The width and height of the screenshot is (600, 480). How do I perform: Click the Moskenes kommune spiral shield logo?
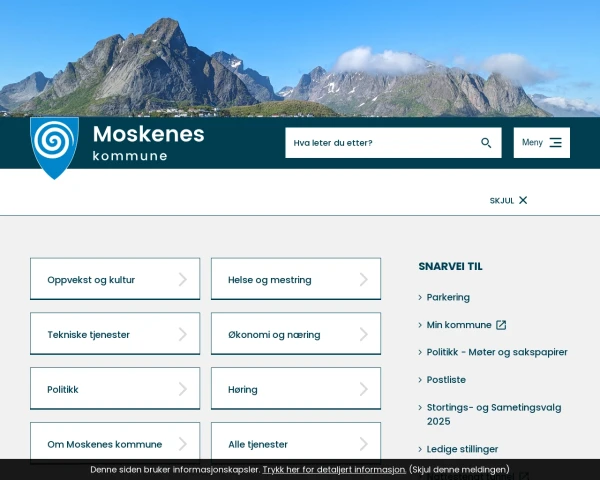coord(54,146)
